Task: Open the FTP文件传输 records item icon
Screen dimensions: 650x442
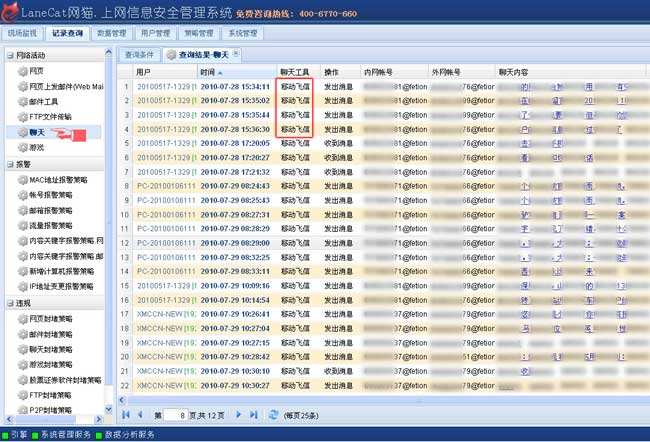Action: (23, 117)
